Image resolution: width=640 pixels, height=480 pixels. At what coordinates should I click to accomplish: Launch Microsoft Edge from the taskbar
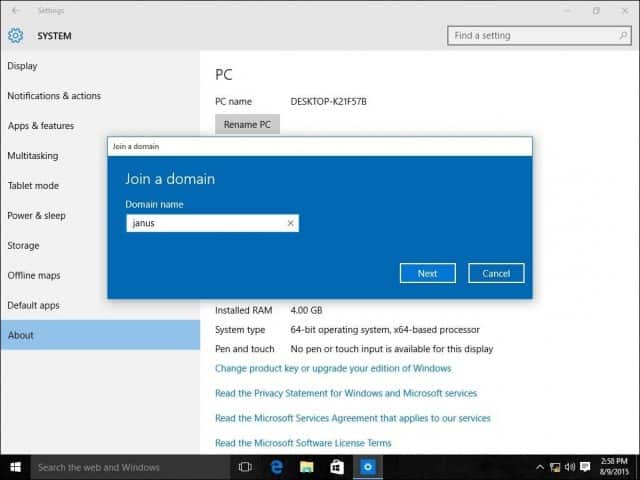tap(276, 467)
